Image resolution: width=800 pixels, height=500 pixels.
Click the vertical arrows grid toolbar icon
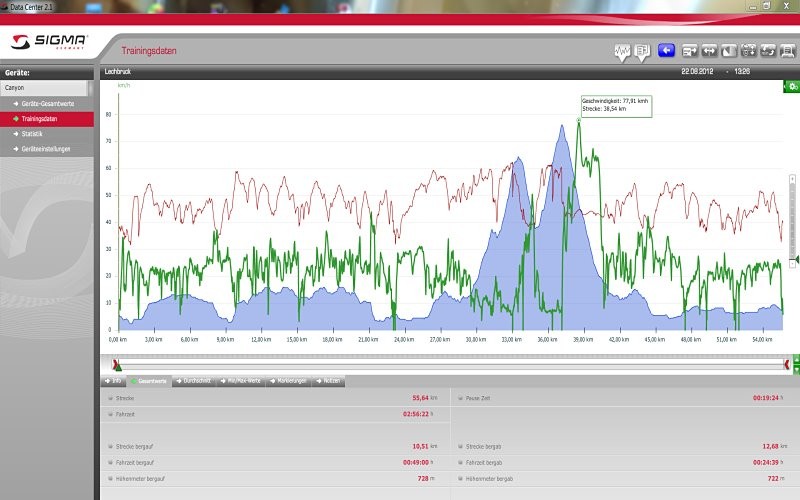[x=749, y=50]
